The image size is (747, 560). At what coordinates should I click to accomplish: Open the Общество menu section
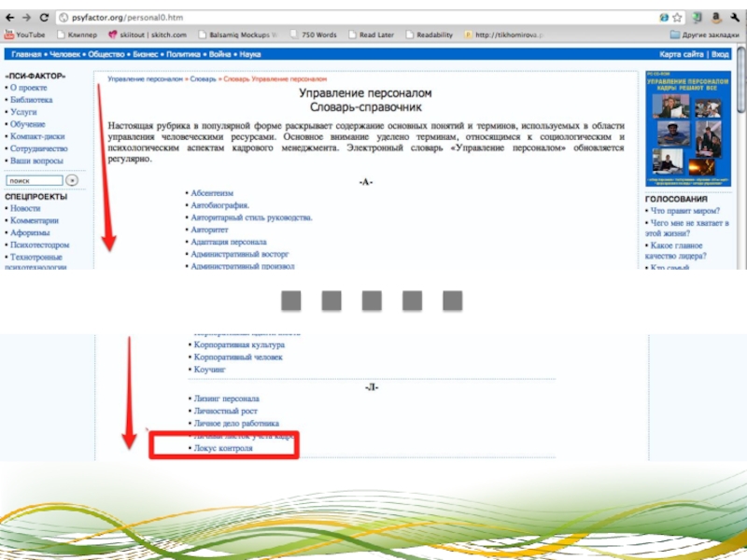click(106, 54)
